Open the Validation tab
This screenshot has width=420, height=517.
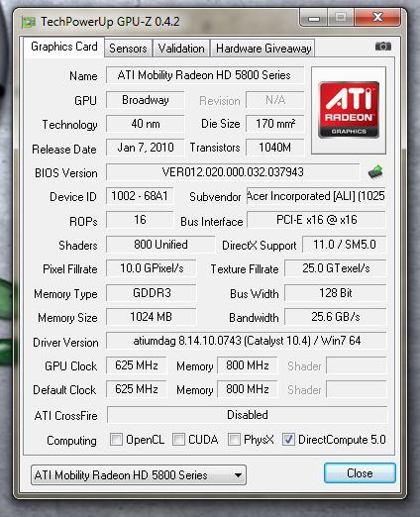[x=181, y=49]
